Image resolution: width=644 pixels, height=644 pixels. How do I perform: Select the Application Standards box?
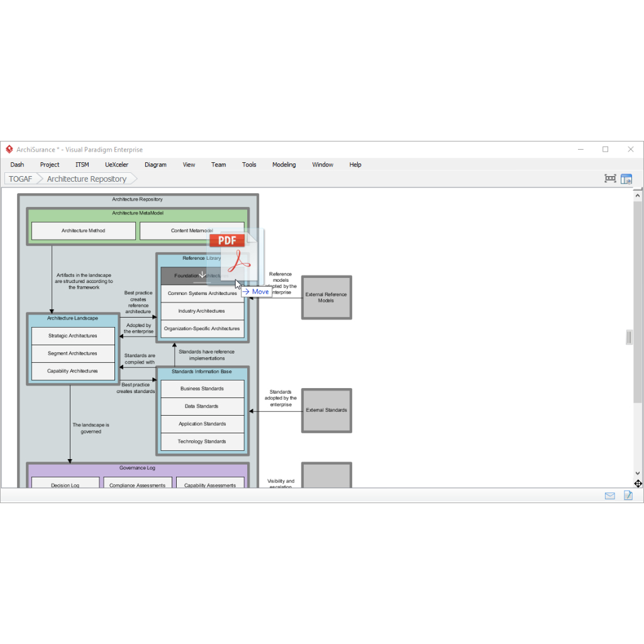pos(203,424)
